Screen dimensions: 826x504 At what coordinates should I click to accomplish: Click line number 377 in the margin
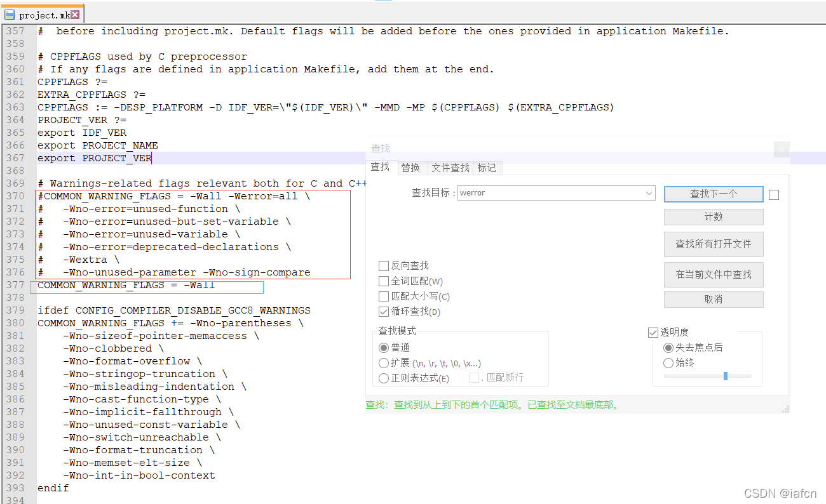(15, 285)
